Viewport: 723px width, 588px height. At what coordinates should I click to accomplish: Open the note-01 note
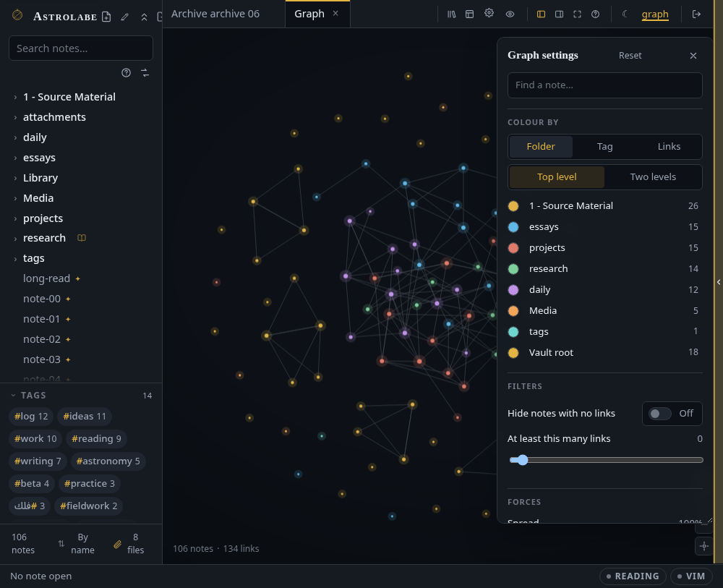(x=41, y=319)
